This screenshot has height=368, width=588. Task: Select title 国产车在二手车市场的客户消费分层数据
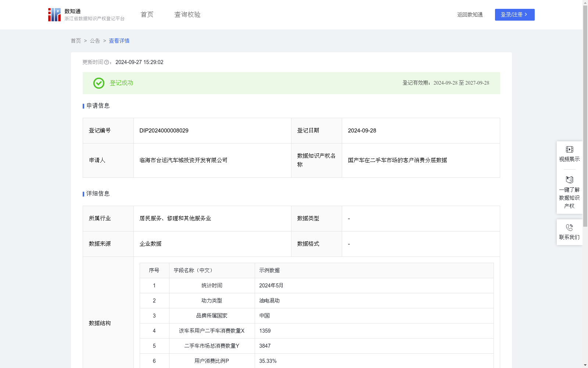[397, 160]
